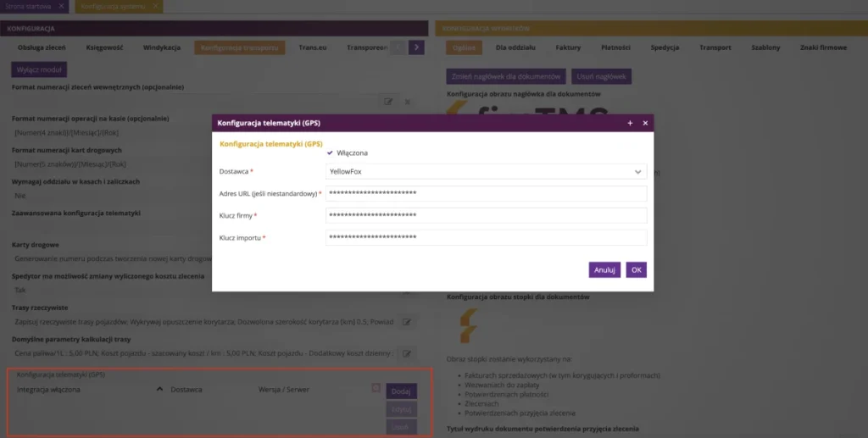
Task: Click the Edytuj button in the telematics section
Action: tap(401, 410)
